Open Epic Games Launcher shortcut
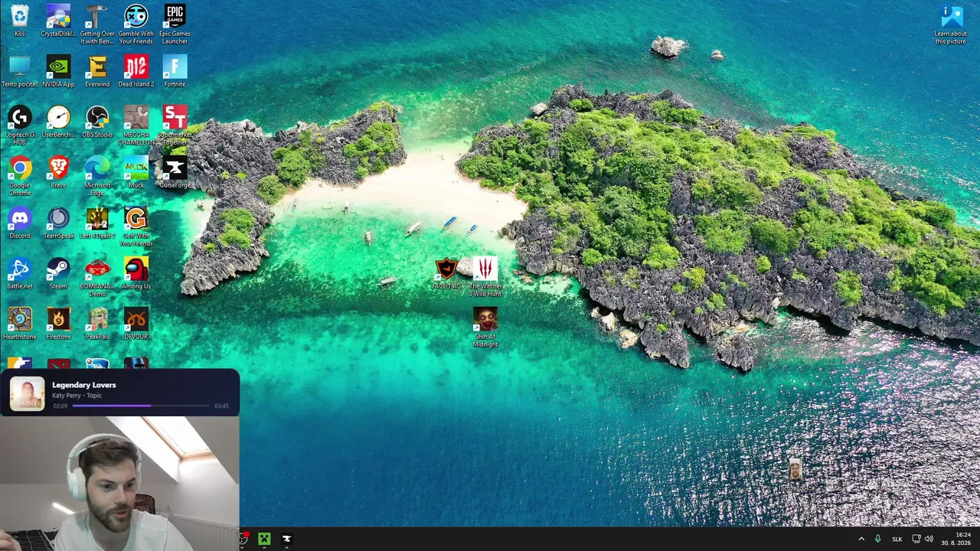This screenshot has width=980, height=551. [175, 24]
